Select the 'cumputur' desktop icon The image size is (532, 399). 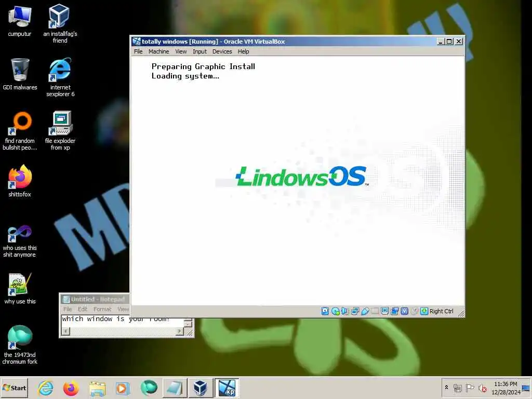click(x=20, y=21)
